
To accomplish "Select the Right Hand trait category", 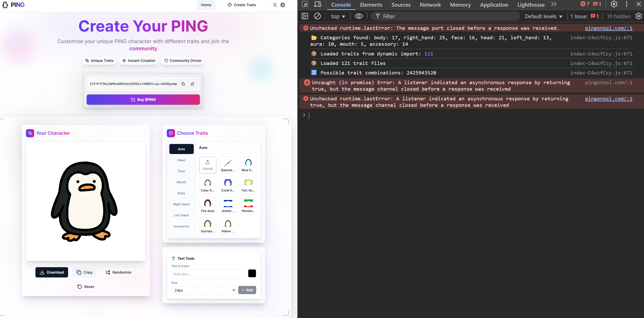I will coord(181,204).
